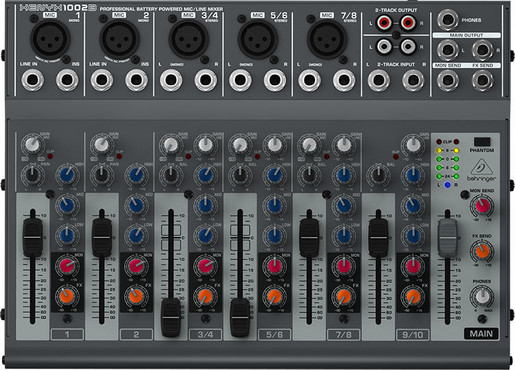Image resolution: width=515 pixels, height=370 pixels.
Task: Turn channel 3/4 BAL knob
Action: [171, 175]
